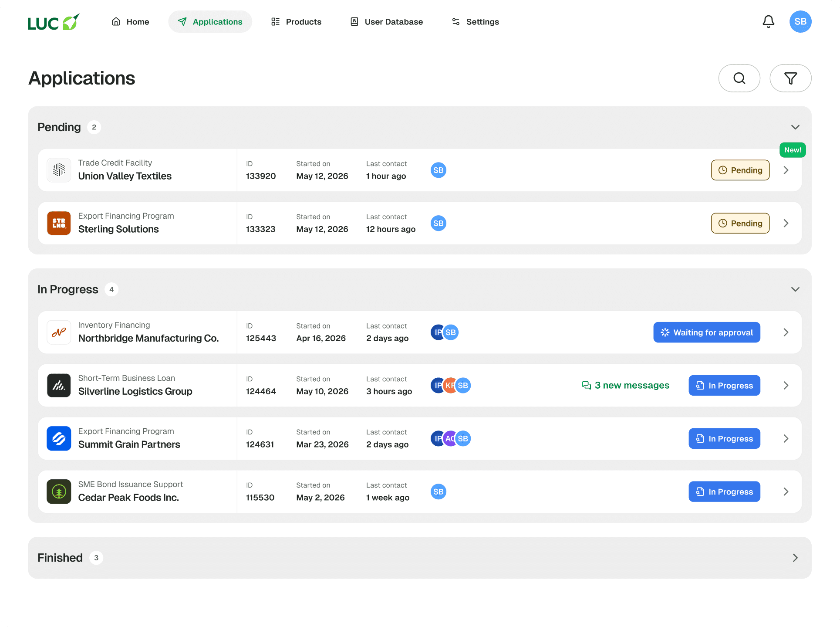The width and height of the screenshot is (840, 627).
Task: Click Pending status on Sterling Solutions
Action: pos(740,223)
